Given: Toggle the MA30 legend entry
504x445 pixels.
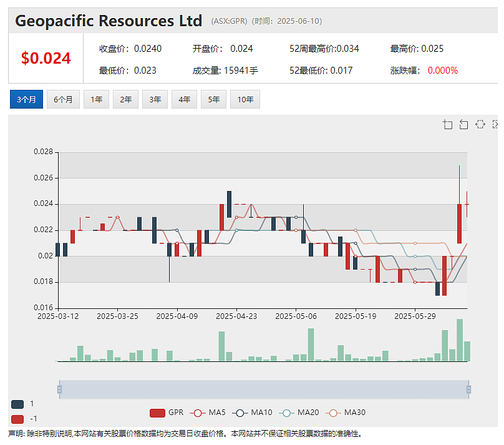Looking at the screenshot, I should 346,413.
